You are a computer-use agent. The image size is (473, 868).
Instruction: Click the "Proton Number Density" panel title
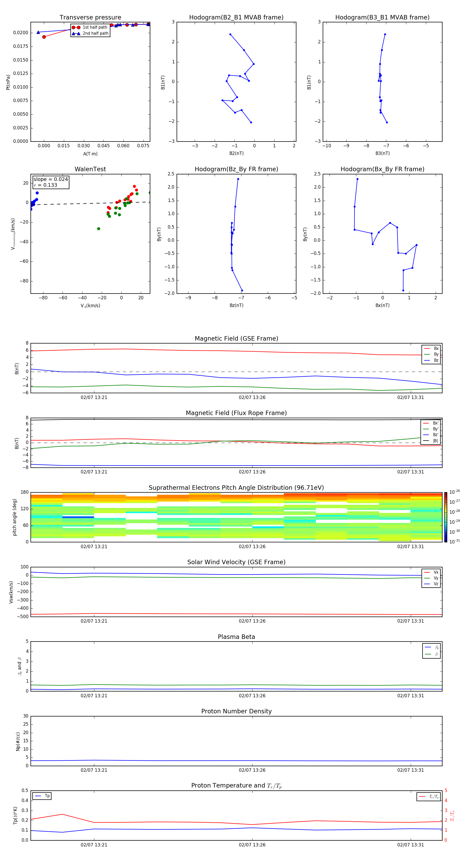236,711
